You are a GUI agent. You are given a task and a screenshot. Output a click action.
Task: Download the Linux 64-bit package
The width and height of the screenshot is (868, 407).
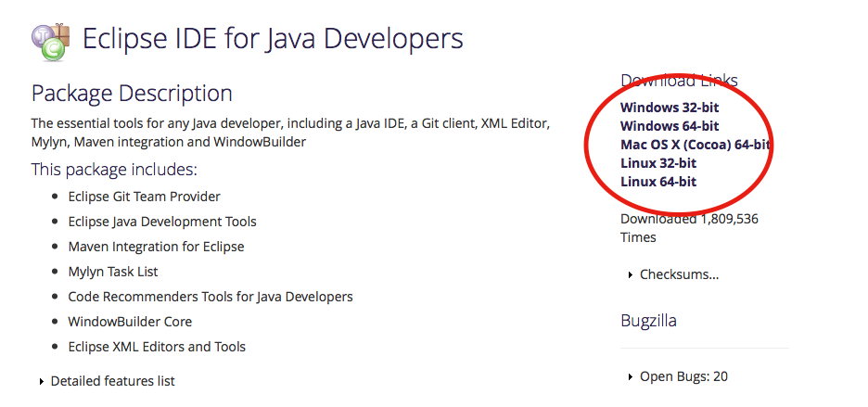[x=658, y=183]
